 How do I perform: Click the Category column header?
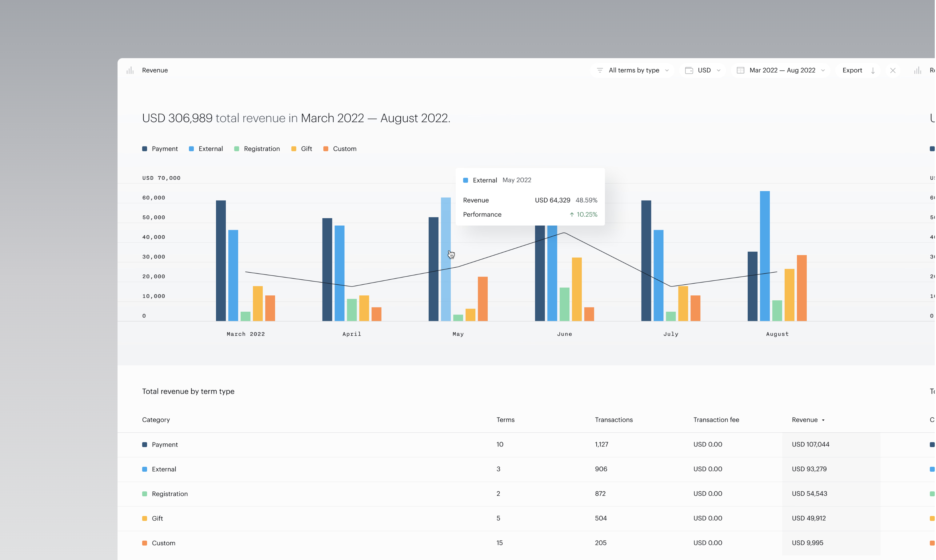pos(156,420)
